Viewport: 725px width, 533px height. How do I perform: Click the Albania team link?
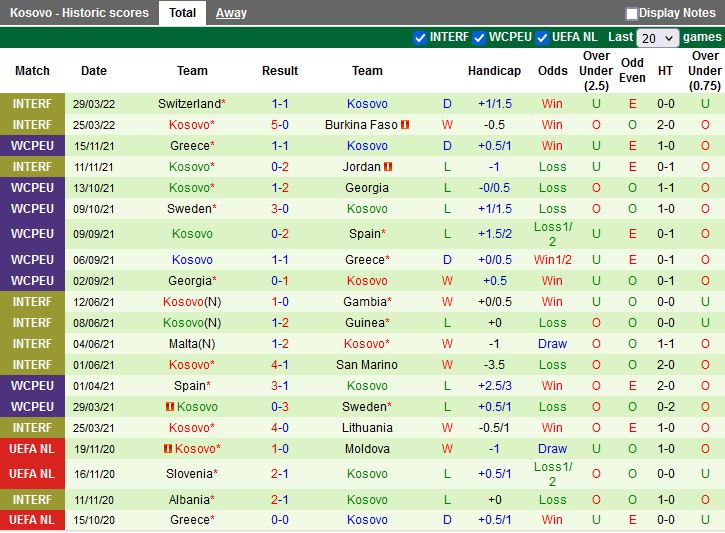tap(191, 500)
